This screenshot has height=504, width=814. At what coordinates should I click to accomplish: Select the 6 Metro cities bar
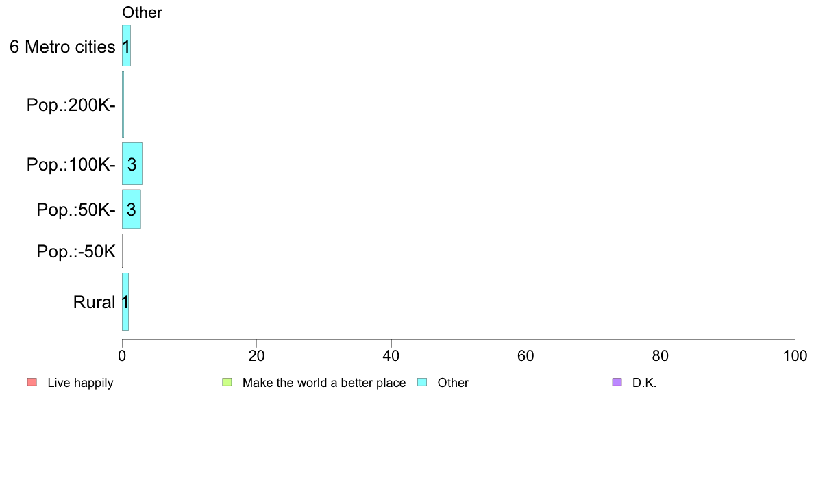click(126, 46)
